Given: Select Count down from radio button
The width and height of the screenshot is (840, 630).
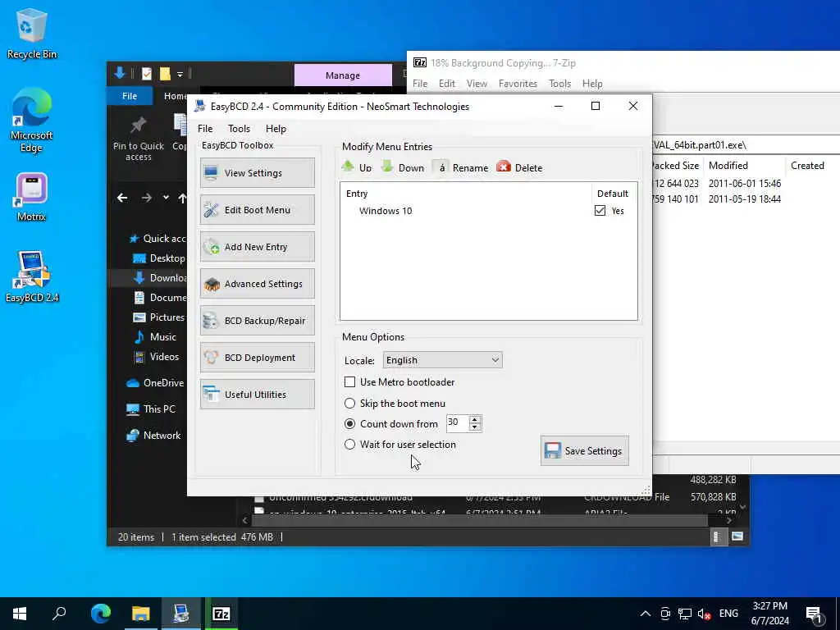Looking at the screenshot, I should [349, 424].
